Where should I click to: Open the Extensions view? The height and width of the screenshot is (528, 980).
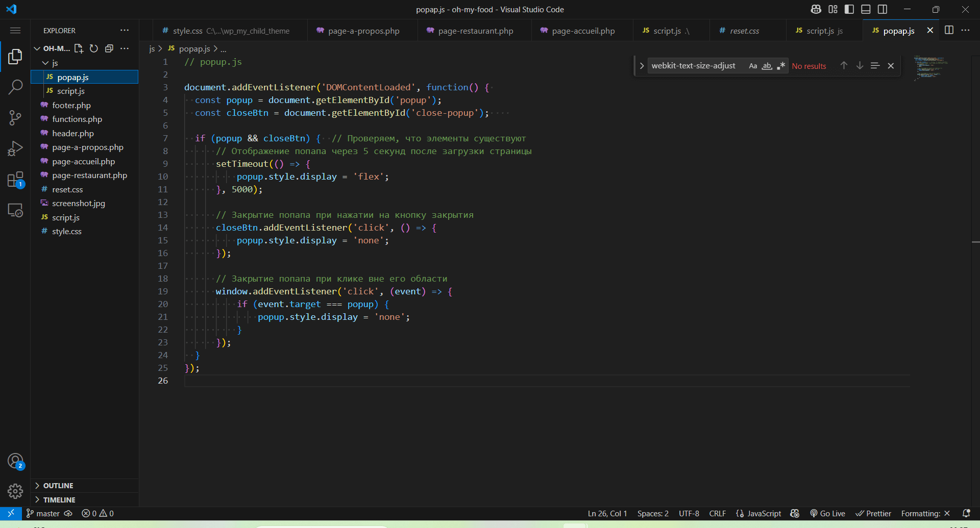tap(15, 180)
